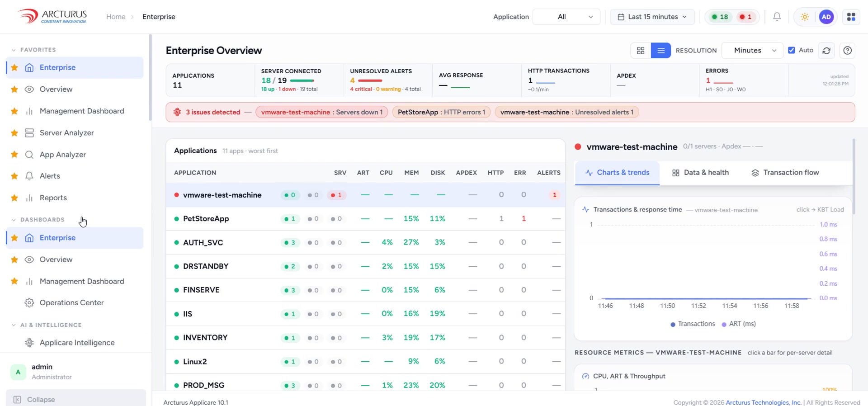Click the Servers down 1 issue chip
This screenshot has height=406, width=868.
tap(322, 112)
